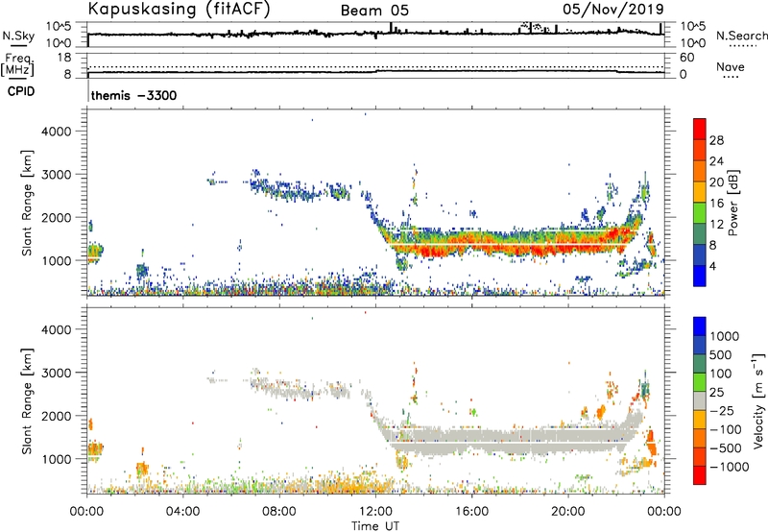The width and height of the screenshot is (768, 532).
Task: Click the 'Nave' legend label
Action: point(731,66)
